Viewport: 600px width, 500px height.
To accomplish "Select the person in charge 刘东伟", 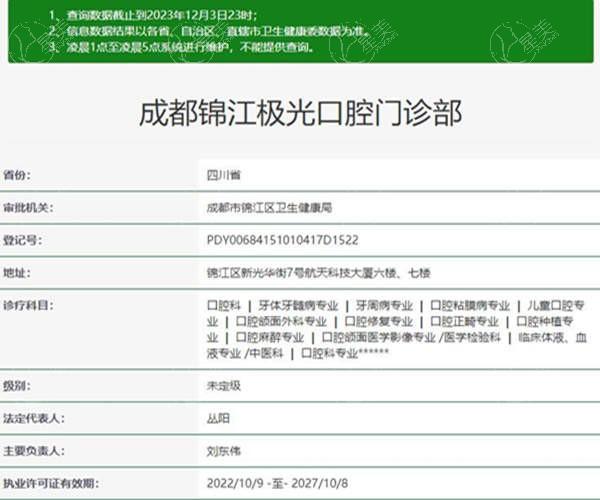I will coord(224,451).
